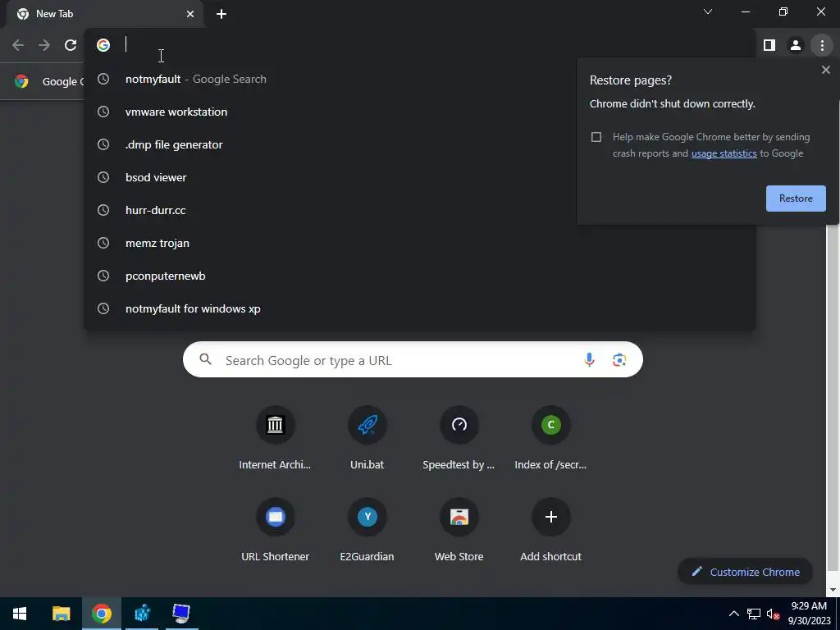Open the Index of /secr... shortcut

550,439
